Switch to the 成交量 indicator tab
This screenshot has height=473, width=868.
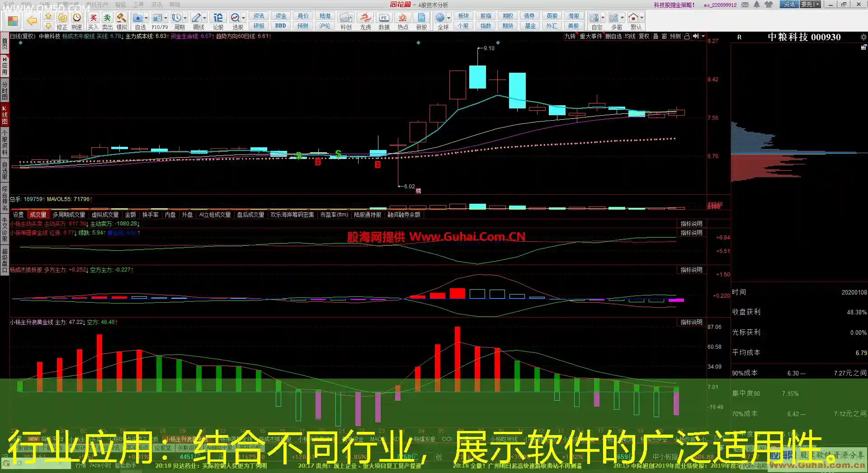pos(38,215)
